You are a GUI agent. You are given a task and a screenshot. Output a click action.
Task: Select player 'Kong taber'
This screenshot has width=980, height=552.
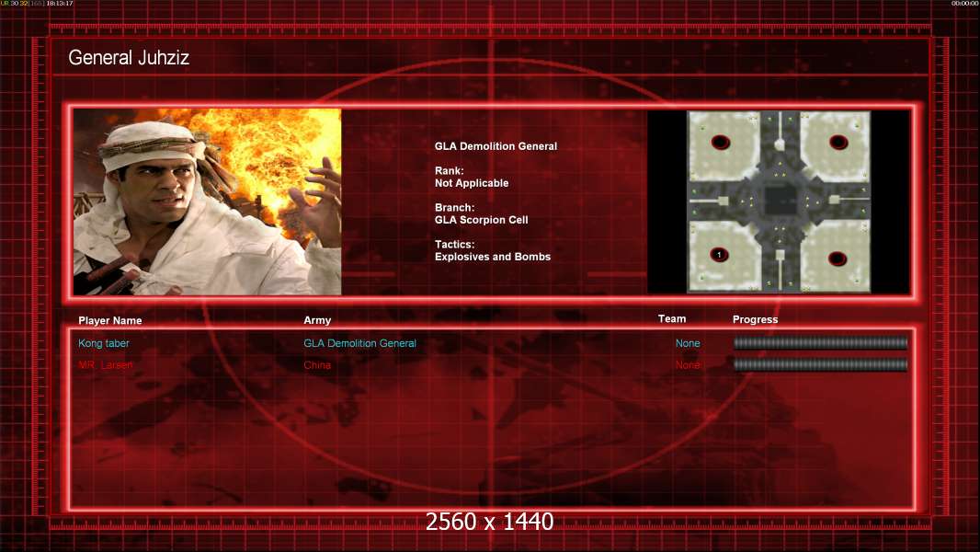pos(104,343)
